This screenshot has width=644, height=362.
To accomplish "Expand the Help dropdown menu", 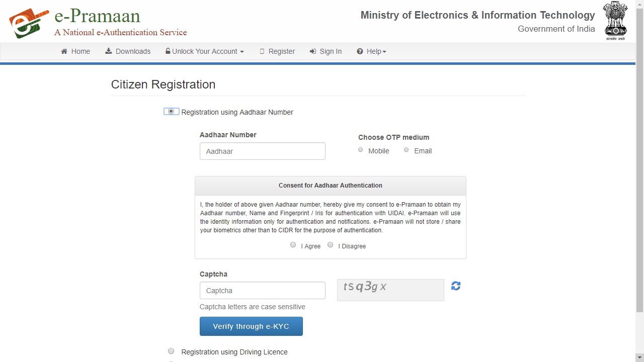I will click(371, 51).
